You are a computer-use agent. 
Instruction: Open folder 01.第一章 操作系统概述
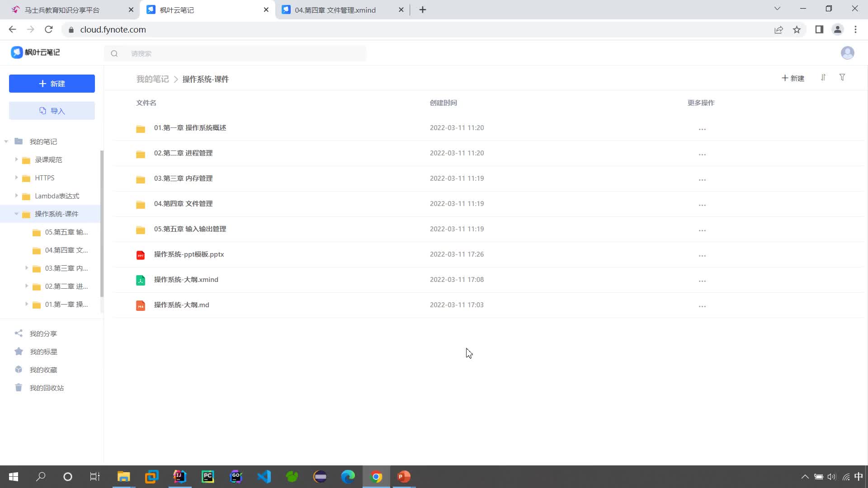click(190, 128)
